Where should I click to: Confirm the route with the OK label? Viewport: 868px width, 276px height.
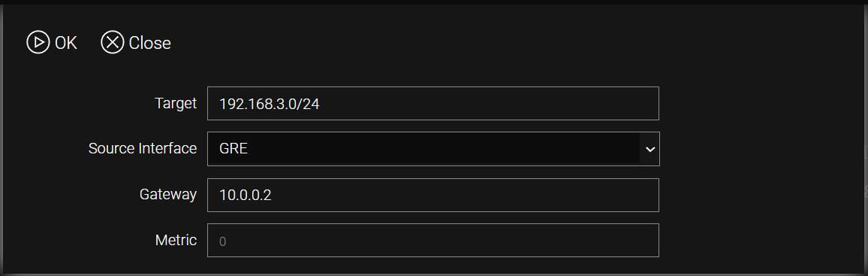66,43
